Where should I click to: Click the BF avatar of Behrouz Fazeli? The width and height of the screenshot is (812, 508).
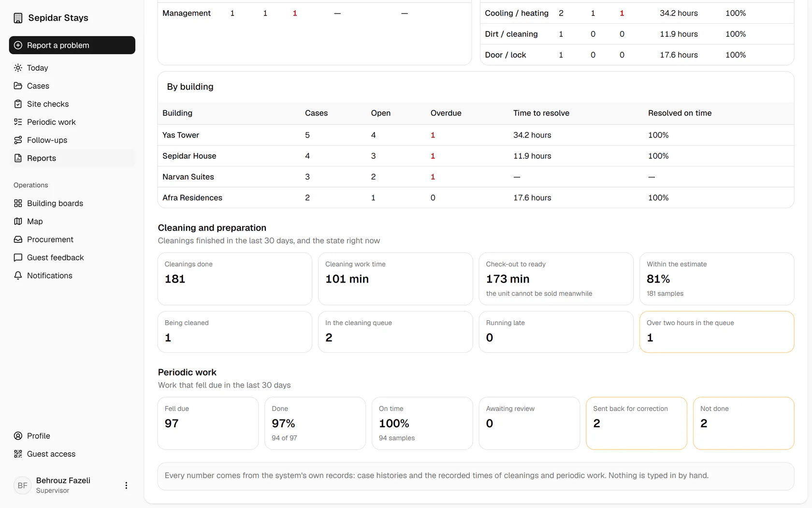click(x=22, y=485)
